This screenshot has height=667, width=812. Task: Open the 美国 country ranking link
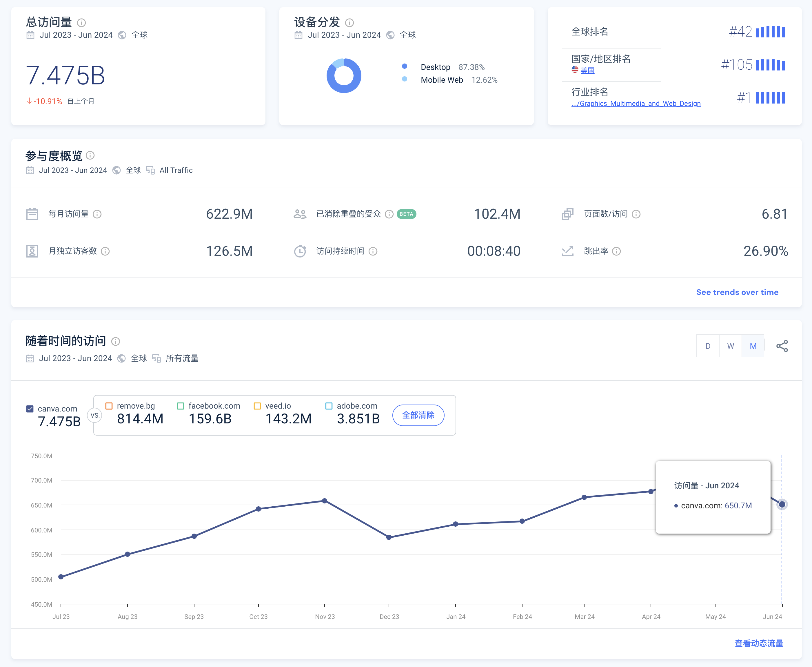coord(587,70)
